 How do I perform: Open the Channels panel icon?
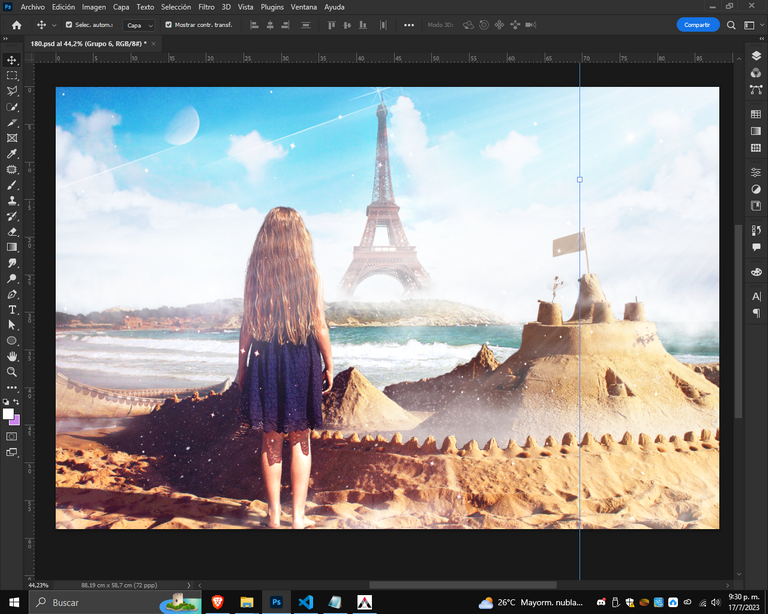756,73
